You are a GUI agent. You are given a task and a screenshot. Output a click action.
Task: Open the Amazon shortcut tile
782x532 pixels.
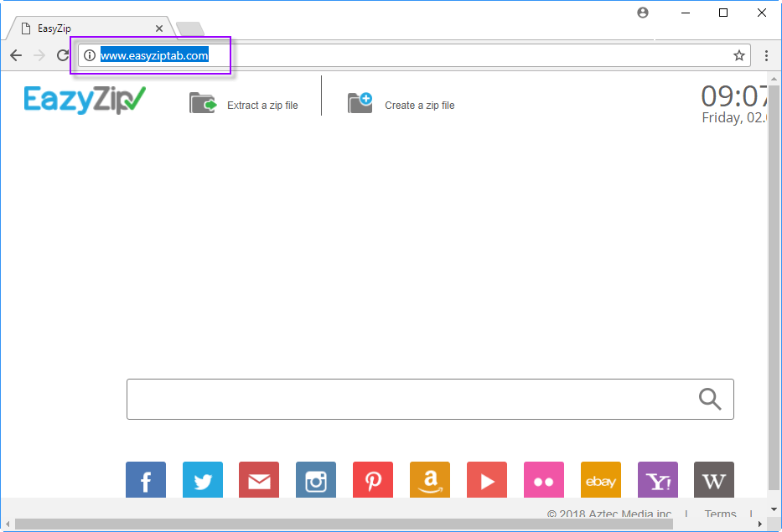[430, 480]
